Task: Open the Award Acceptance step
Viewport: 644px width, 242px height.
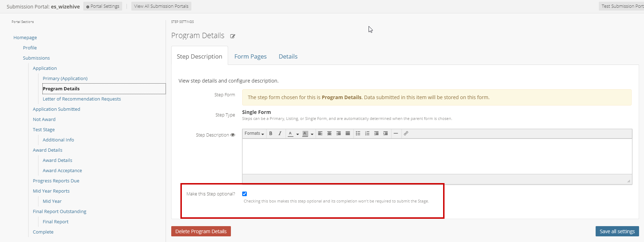Action: click(62, 170)
